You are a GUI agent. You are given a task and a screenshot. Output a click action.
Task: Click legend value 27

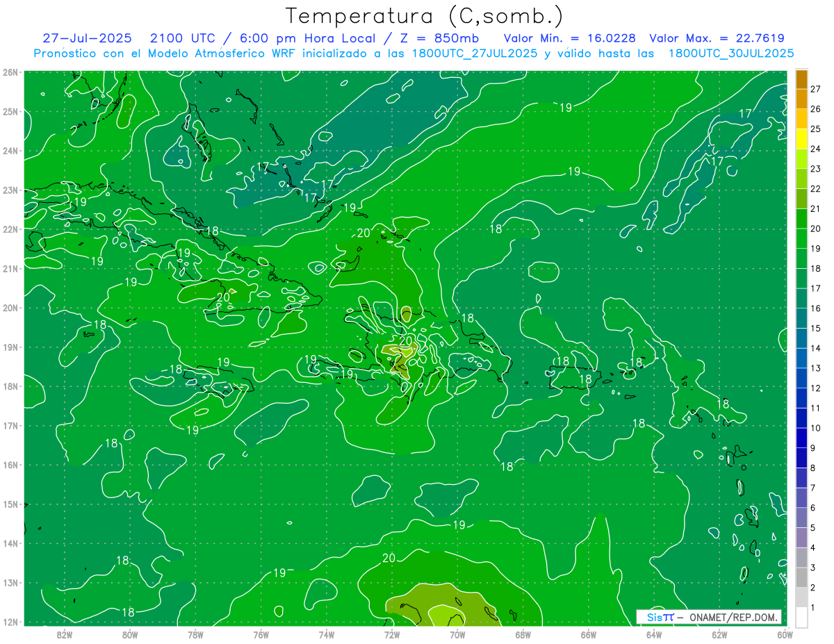pos(816,89)
